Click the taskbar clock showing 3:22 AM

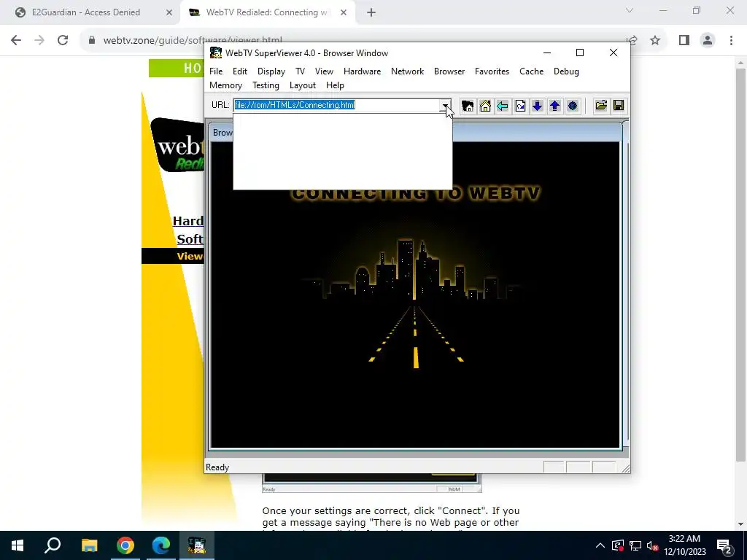pos(684,545)
